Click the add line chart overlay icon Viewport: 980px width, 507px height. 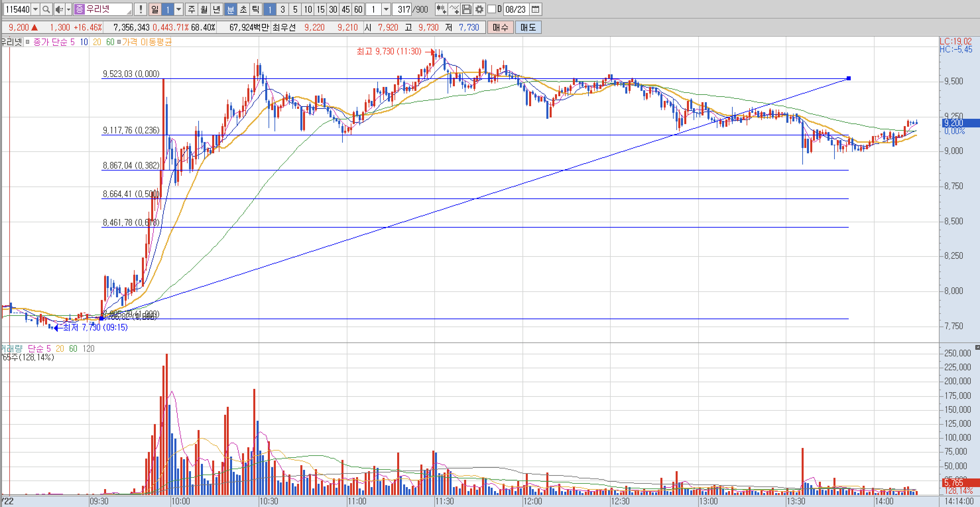(454, 9)
